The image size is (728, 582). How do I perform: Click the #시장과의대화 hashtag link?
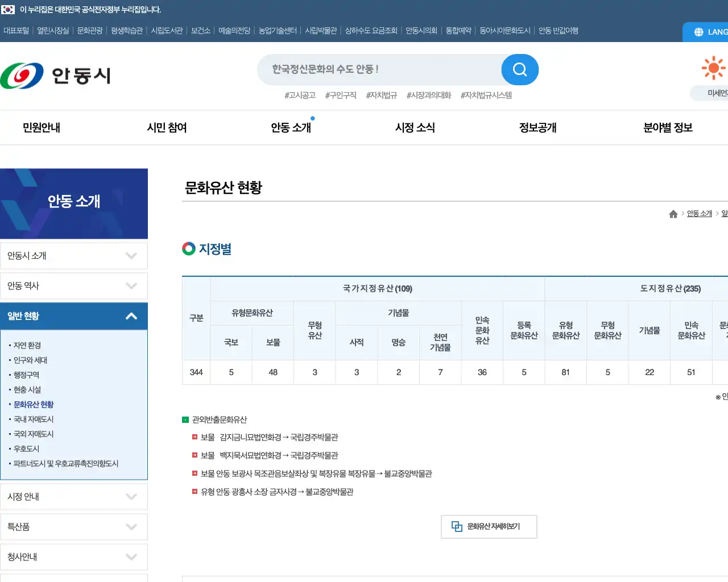tap(429, 95)
